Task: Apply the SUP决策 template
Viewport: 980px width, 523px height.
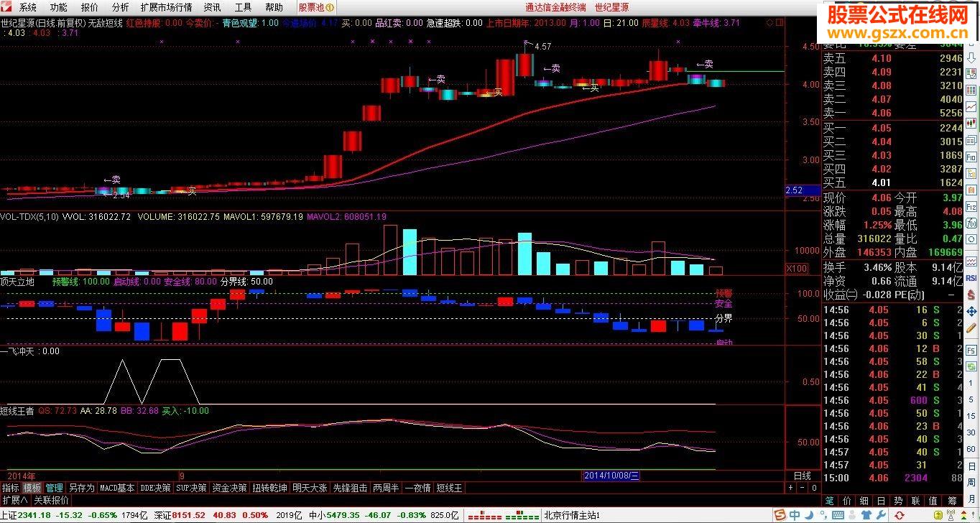Action: click(x=191, y=488)
